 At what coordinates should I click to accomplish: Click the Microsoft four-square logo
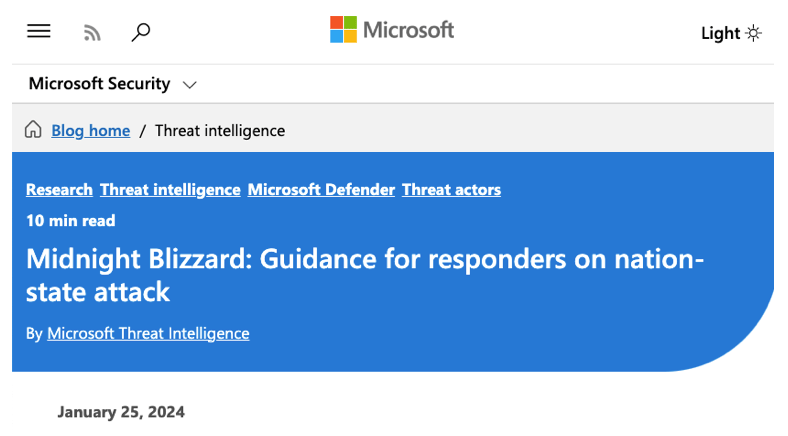pyautogui.click(x=343, y=30)
